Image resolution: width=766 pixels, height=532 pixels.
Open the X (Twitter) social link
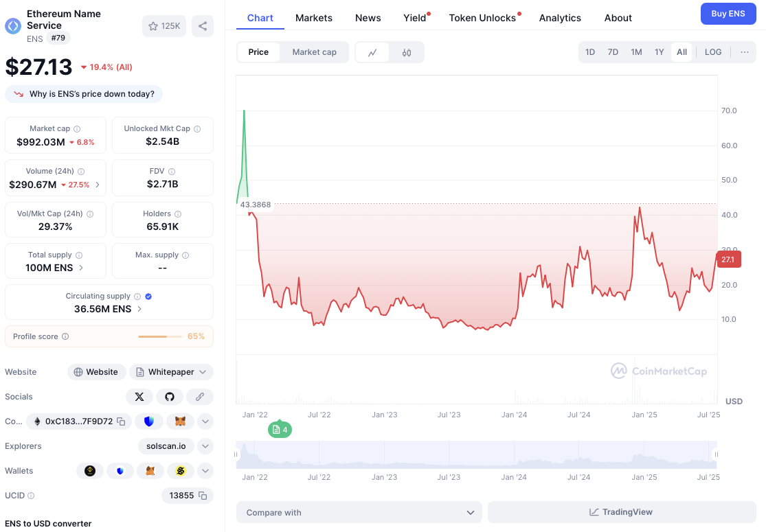pyautogui.click(x=139, y=397)
